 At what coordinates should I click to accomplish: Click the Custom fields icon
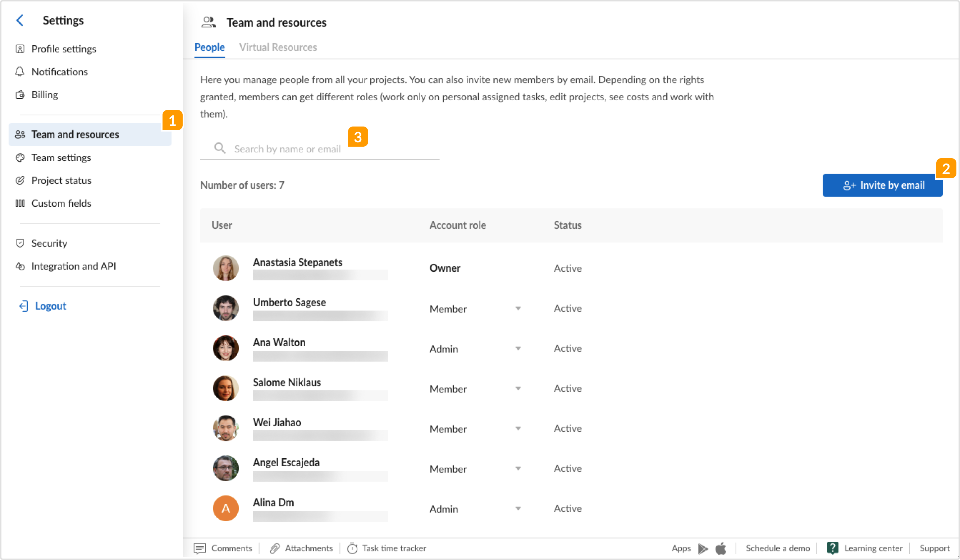point(20,203)
